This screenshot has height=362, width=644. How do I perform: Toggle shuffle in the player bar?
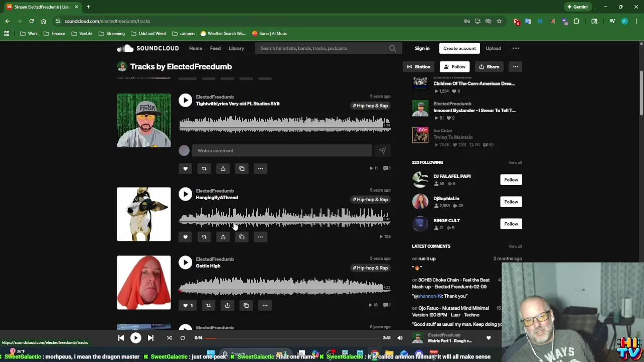pos(169,338)
